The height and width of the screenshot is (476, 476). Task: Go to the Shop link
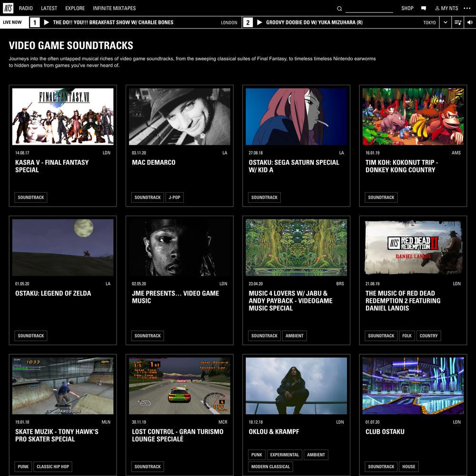click(x=407, y=8)
